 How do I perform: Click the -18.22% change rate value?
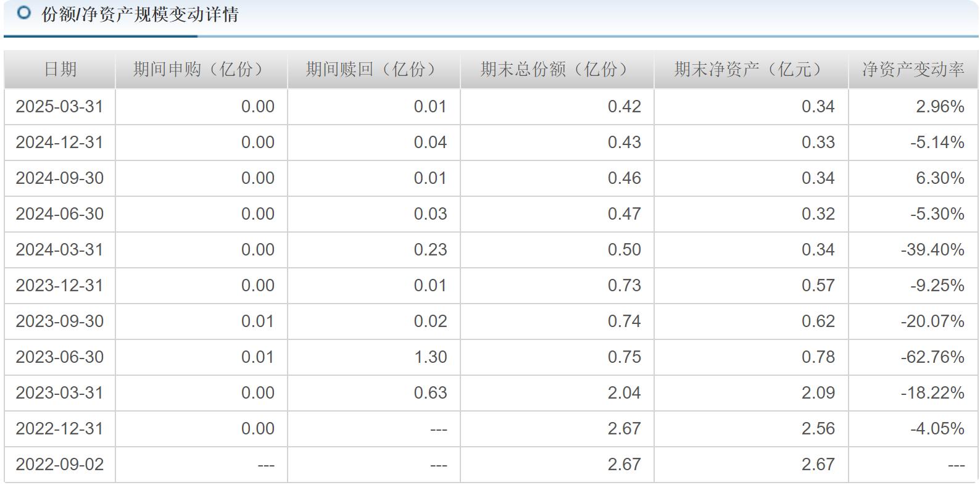tap(932, 393)
